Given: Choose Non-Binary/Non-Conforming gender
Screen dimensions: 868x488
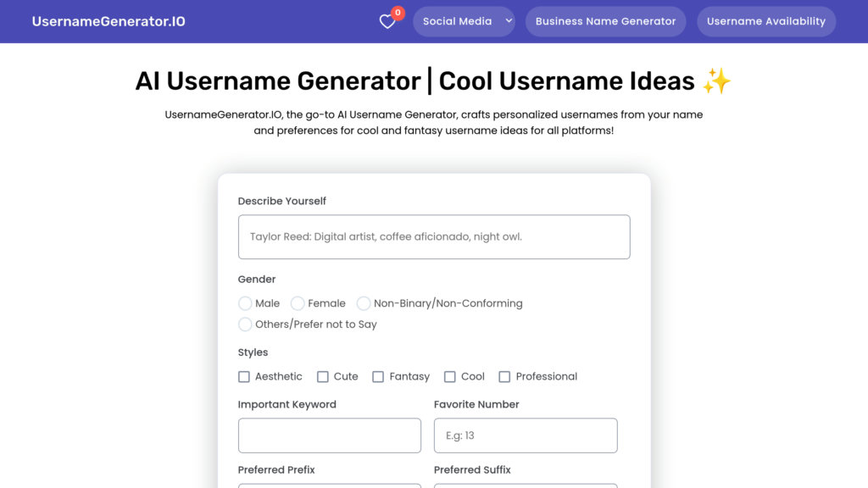Looking at the screenshot, I should point(364,302).
